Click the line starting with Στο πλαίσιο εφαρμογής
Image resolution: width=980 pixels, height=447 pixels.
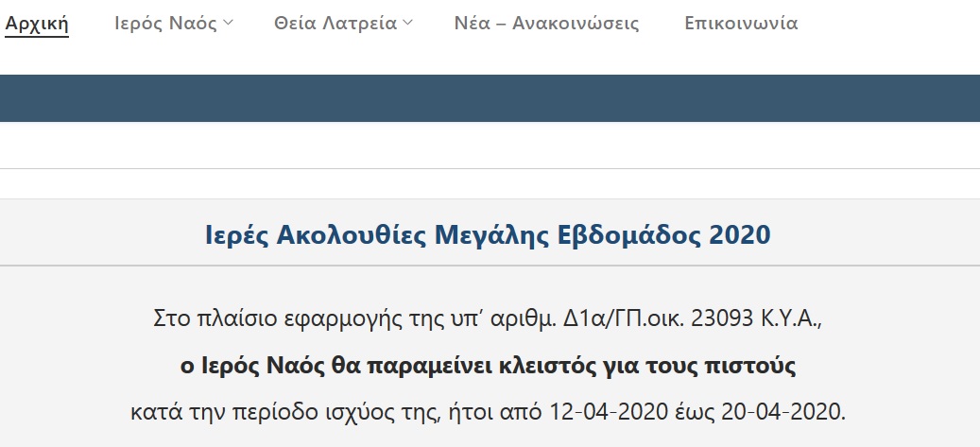pyautogui.click(x=489, y=318)
